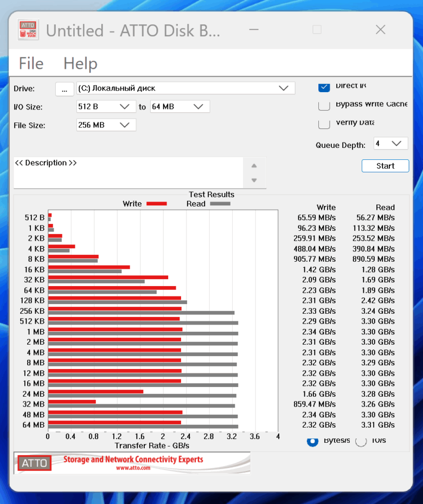Click the 905.77 MB/s write value
Viewport: 423px width, 504px height.
click(x=315, y=259)
